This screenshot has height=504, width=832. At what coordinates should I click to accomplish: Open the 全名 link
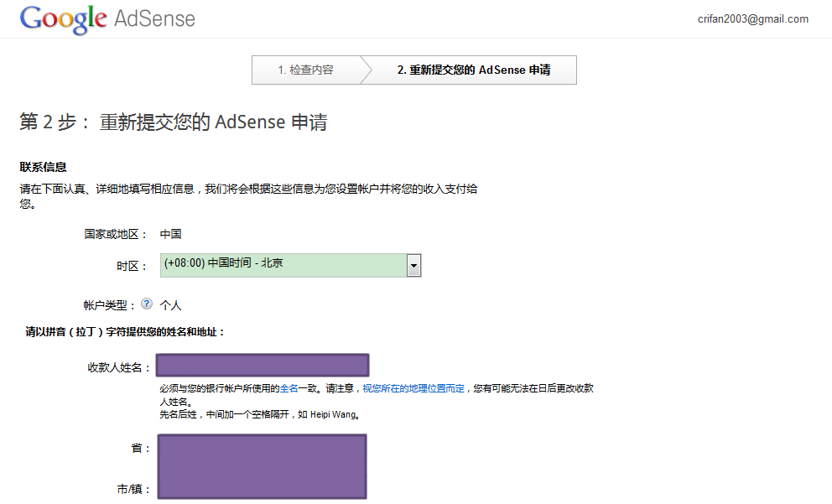coord(289,389)
